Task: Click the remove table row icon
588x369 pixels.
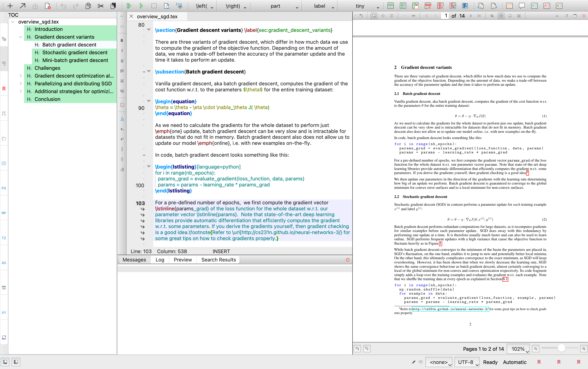Action: pos(428,6)
